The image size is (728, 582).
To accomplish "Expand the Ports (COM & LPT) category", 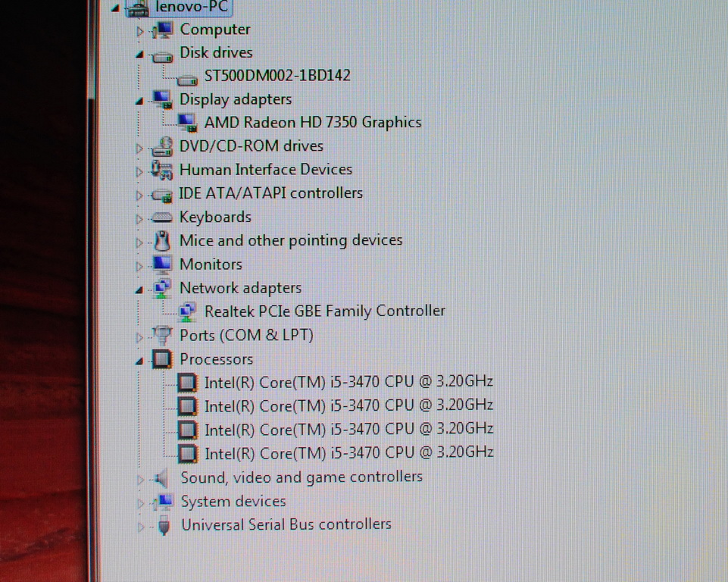I will [x=139, y=338].
